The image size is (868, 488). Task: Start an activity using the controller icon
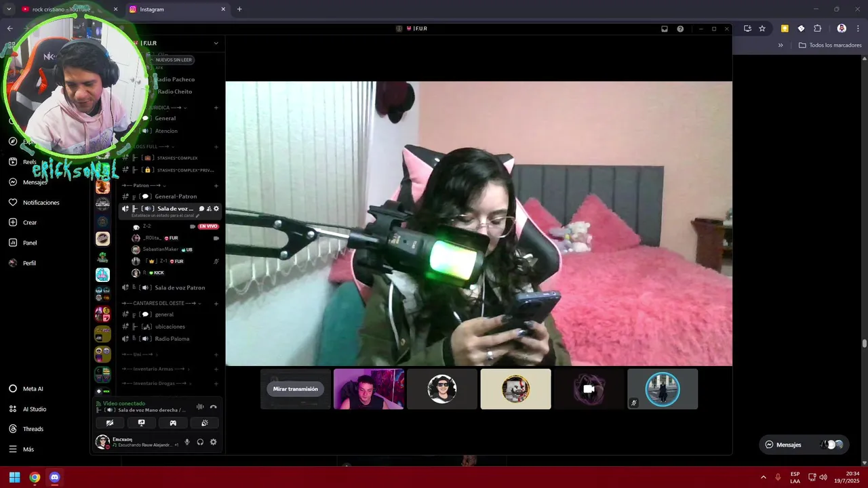pos(173,423)
